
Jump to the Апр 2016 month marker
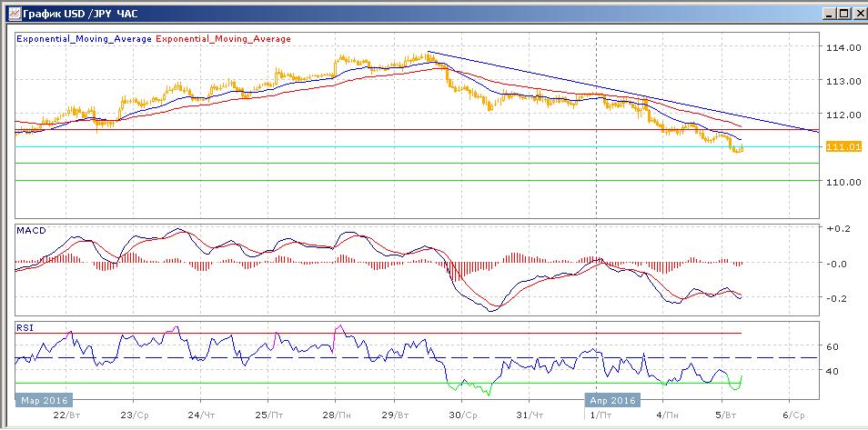[612, 398]
